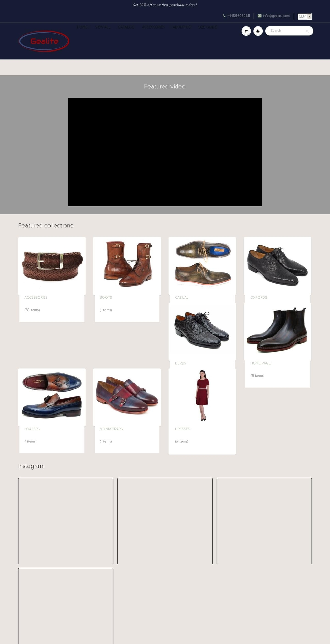This screenshot has width=330, height=644.
Task: Play the featured video
Action: [x=165, y=152]
